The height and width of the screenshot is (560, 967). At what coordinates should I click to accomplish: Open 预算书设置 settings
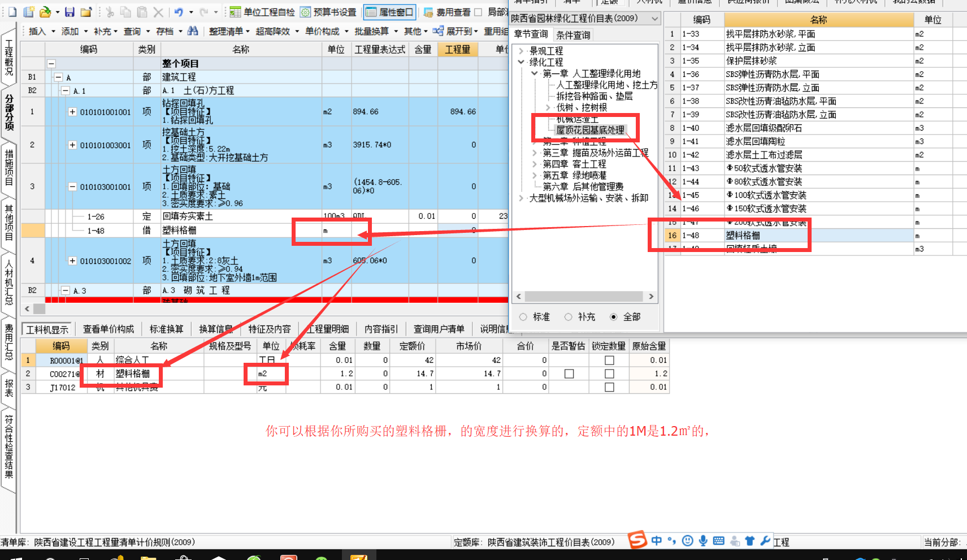pos(328,12)
